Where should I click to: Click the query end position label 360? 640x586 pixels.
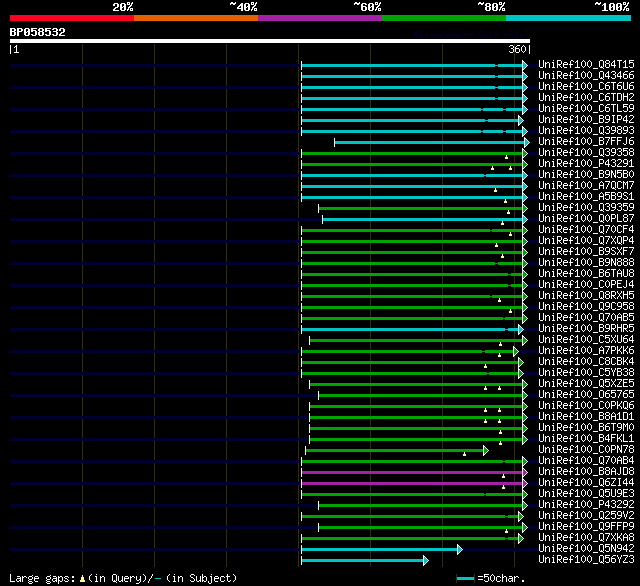pos(517,49)
